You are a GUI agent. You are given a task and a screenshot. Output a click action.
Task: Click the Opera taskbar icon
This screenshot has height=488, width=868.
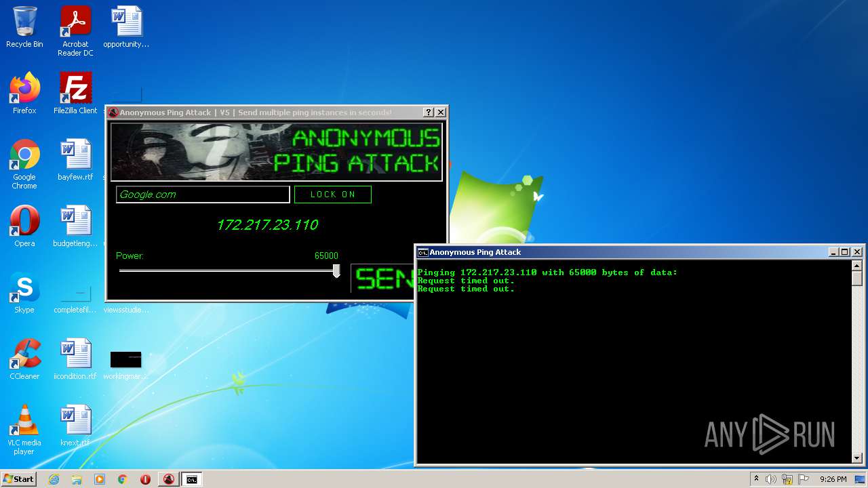[x=145, y=479]
